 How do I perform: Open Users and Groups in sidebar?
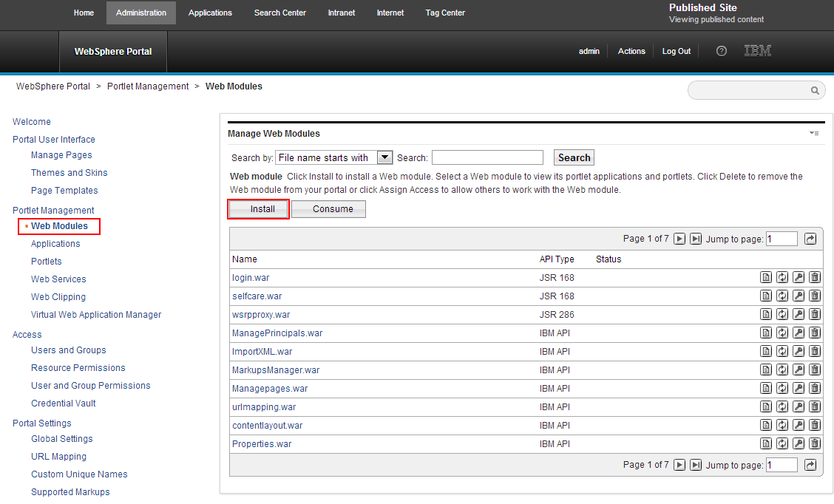(69, 350)
